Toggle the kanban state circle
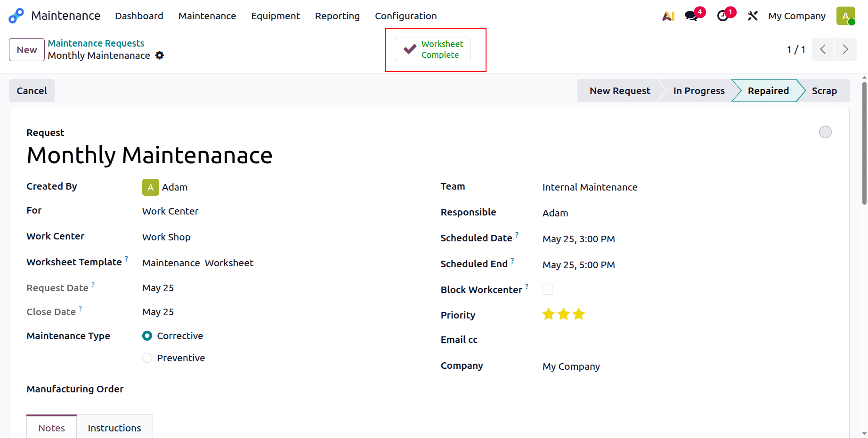 coord(825,132)
